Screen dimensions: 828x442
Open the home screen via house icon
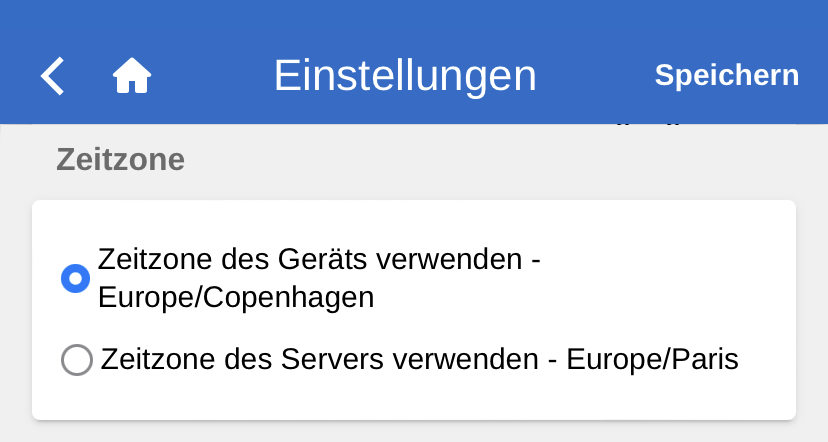pyautogui.click(x=131, y=76)
